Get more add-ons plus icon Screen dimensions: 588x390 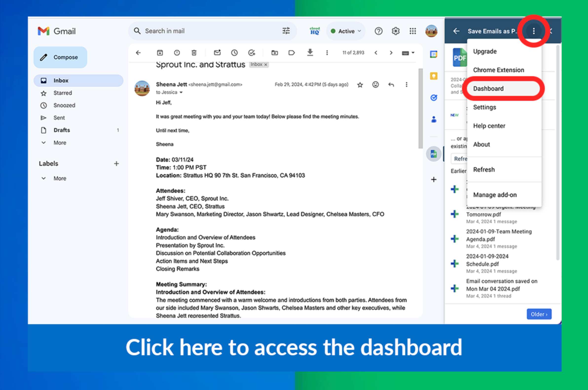[x=433, y=179]
